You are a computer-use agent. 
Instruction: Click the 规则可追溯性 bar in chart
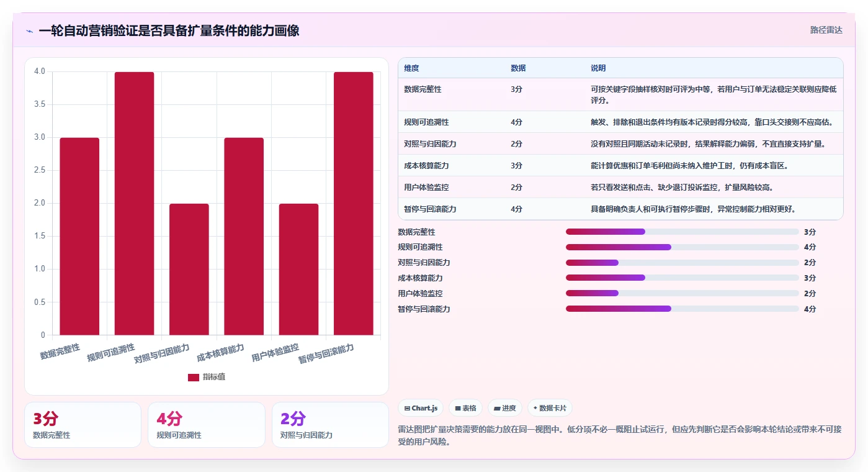click(134, 204)
